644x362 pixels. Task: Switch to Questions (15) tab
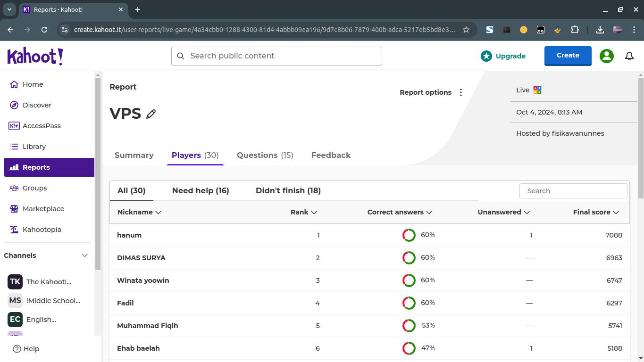(x=265, y=155)
